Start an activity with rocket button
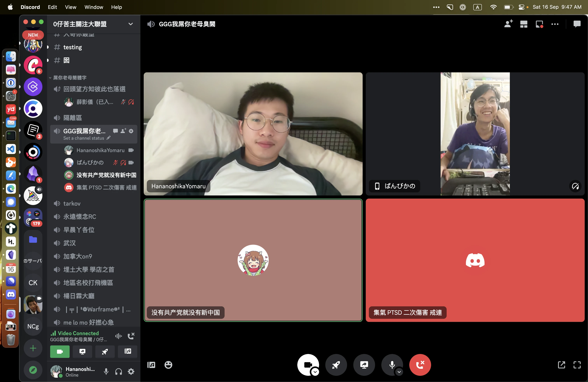Viewport: 588px width, 382px height. pyautogui.click(x=336, y=365)
